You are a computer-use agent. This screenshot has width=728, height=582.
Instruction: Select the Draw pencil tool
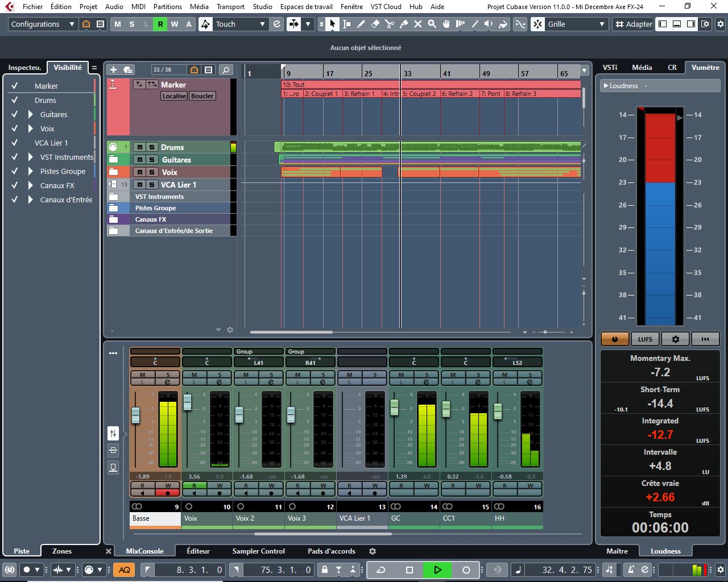click(x=361, y=24)
